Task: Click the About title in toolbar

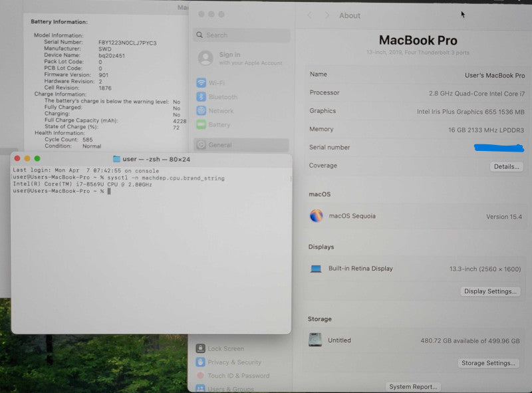Action: 350,15
